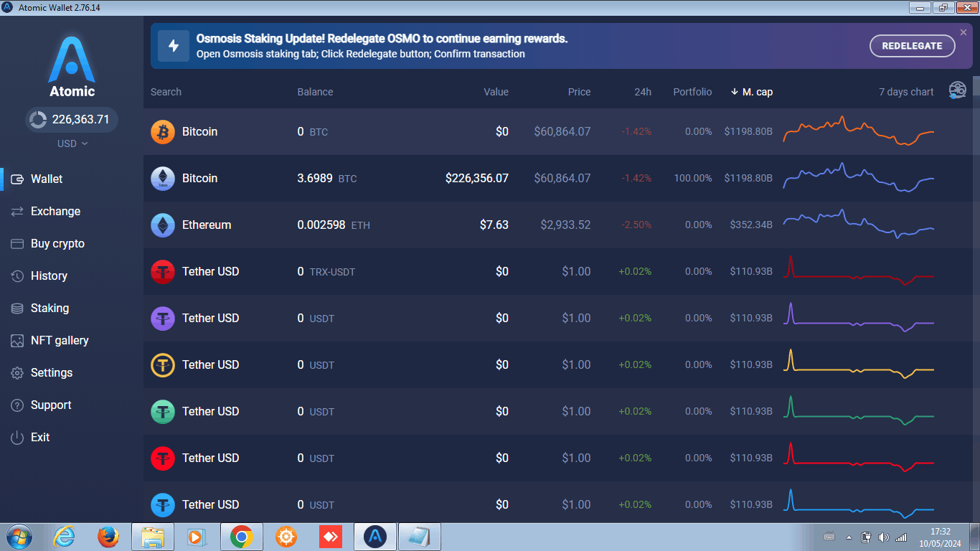Open File Explorer from the taskbar
This screenshot has width=980, height=551.
(x=153, y=537)
